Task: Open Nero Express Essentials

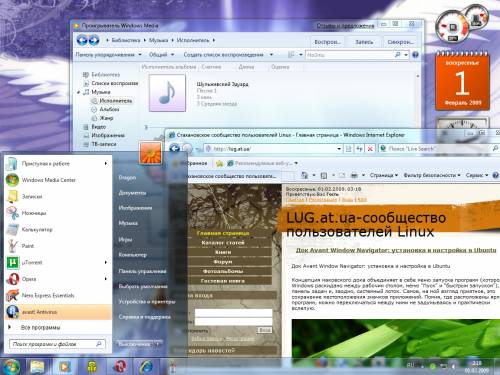Action: (57, 295)
